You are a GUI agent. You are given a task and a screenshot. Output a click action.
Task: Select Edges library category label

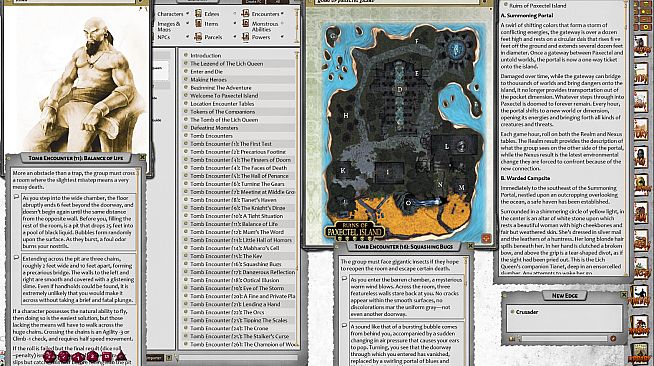click(212, 14)
